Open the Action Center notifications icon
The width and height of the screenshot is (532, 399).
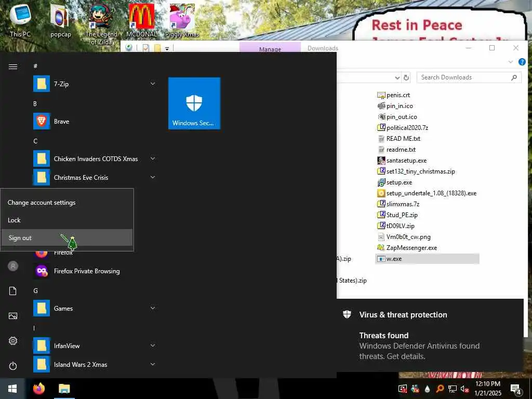click(x=516, y=389)
